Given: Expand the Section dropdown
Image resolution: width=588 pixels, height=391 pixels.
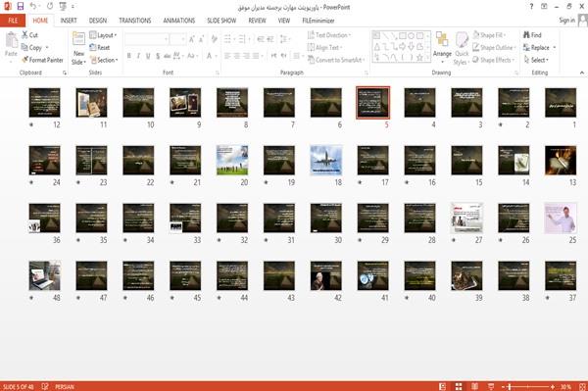Looking at the screenshot, I should pos(104,60).
